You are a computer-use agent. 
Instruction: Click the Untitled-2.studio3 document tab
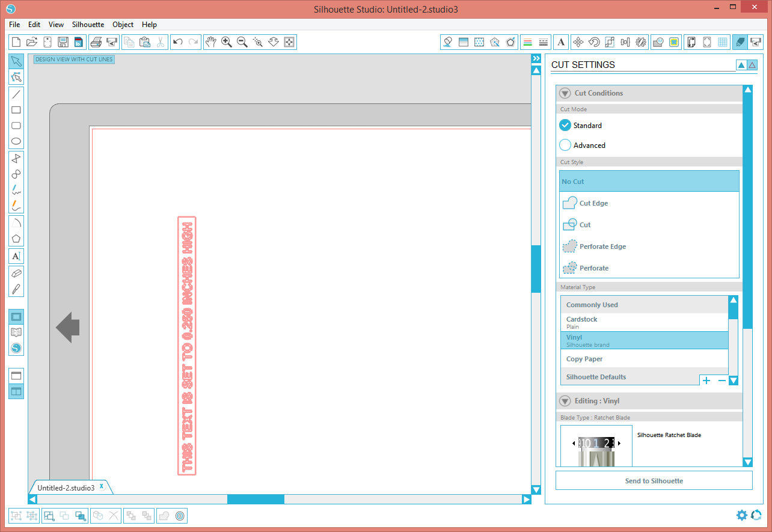point(66,488)
